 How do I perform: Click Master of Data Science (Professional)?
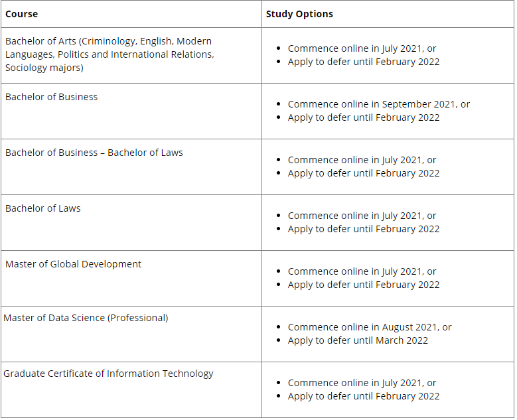(86, 318)
